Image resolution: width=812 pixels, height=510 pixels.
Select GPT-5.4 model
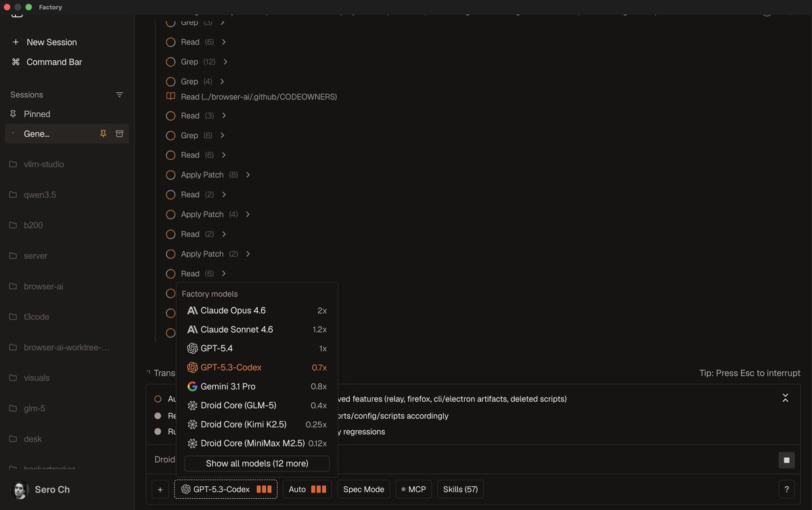257,349
